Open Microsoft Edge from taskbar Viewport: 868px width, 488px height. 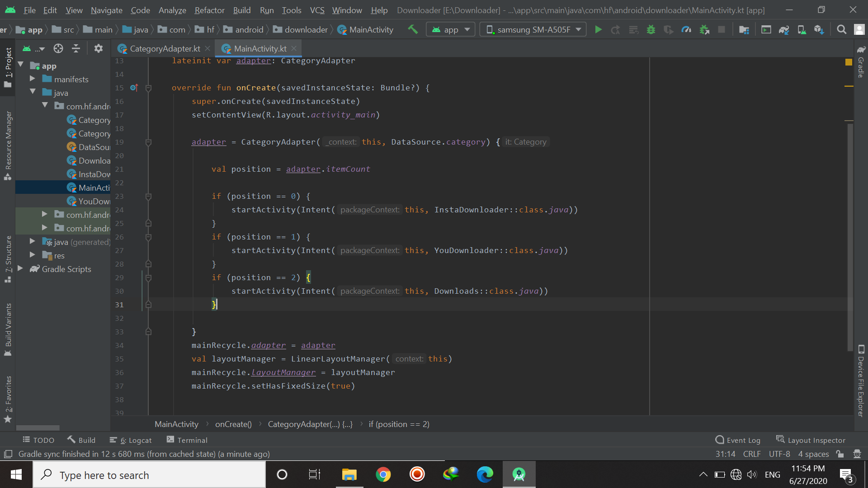pos(485,474)
